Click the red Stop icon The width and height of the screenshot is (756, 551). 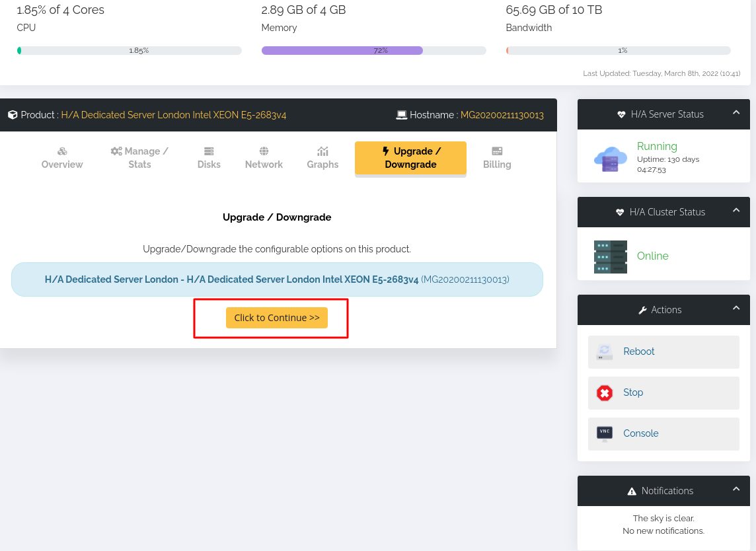tap(605, 393)
